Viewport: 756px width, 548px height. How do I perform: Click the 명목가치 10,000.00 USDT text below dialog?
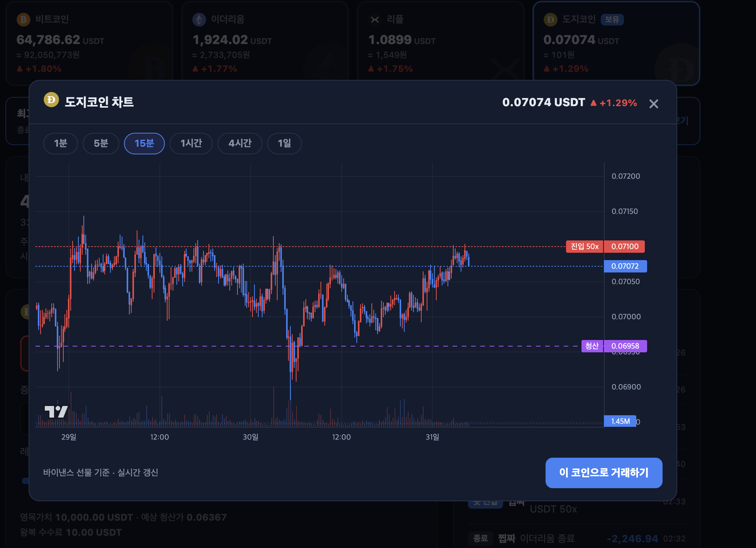click(76, 517)
